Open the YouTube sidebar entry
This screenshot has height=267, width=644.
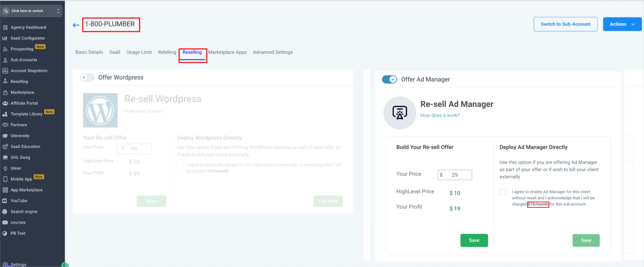click(x=19, y=201)
